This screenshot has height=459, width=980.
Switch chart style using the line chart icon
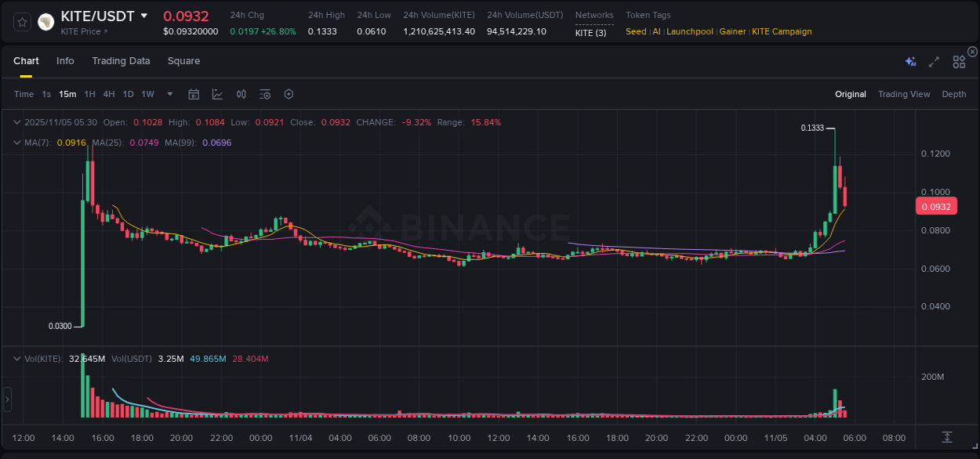coord(217,94)
